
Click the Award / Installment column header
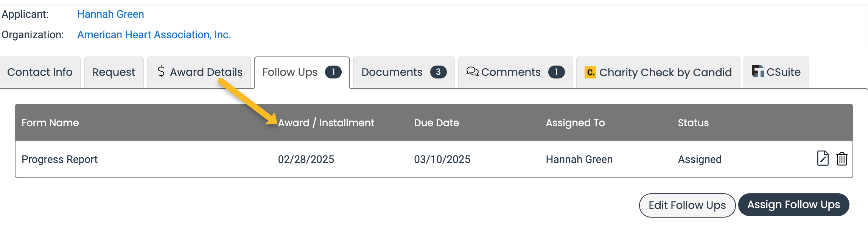point(326,122)
